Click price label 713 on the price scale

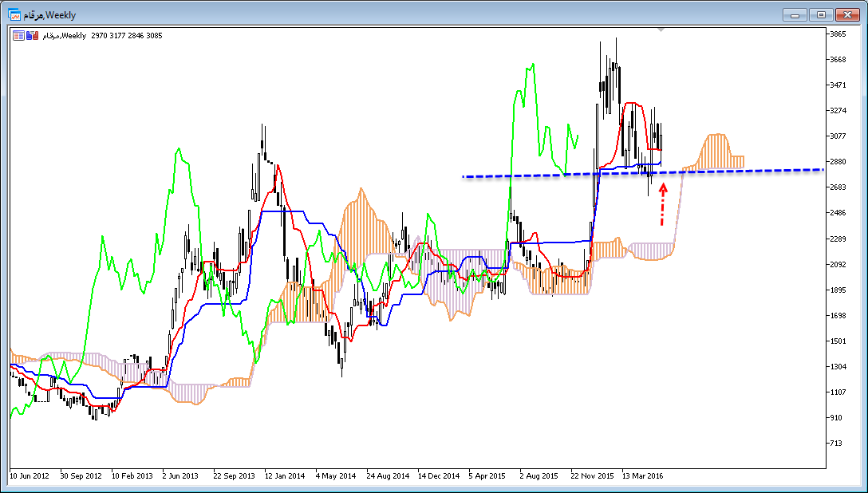point(836,444)
